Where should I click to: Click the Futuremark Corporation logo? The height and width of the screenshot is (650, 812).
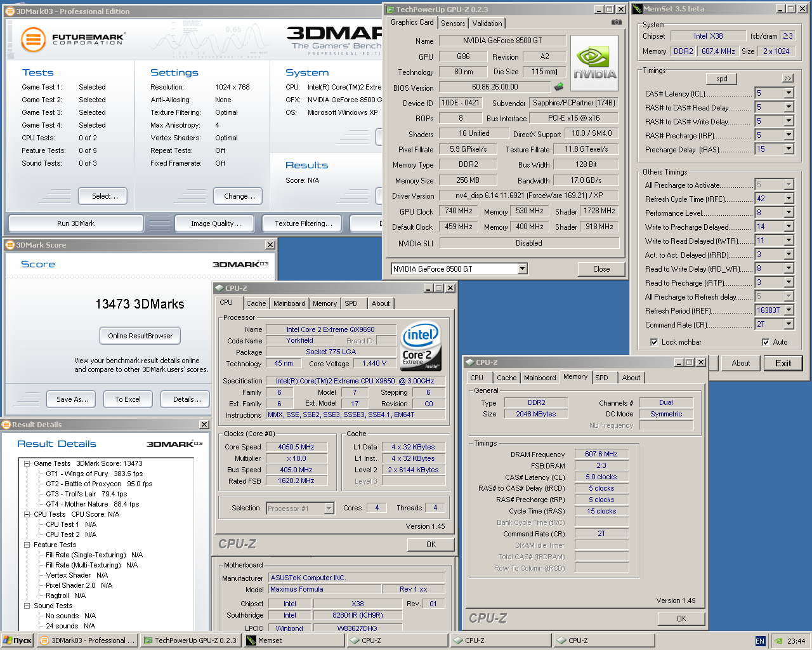pyautogui.click(x=73, y=39)
